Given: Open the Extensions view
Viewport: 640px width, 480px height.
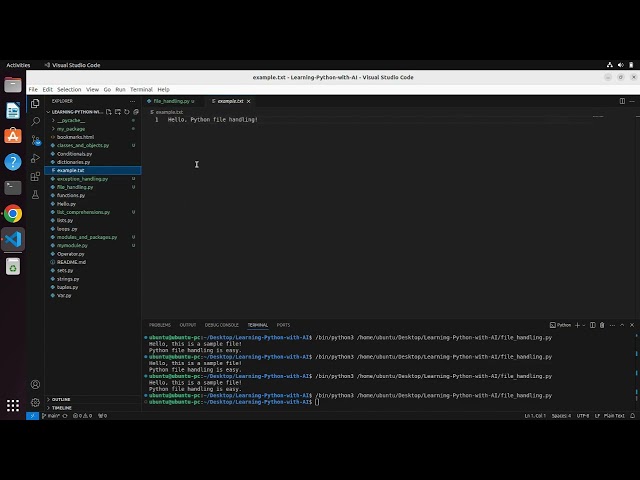Looking at the screenshot, I should coord(35,176).
